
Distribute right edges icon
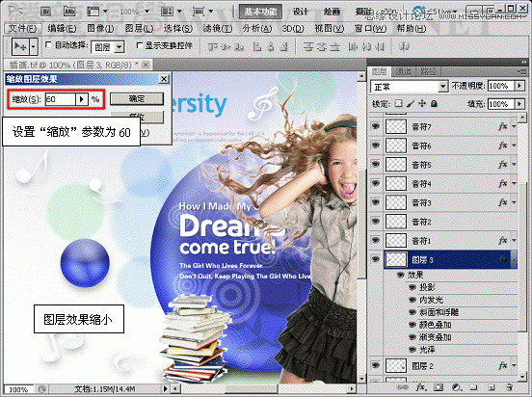380,47
